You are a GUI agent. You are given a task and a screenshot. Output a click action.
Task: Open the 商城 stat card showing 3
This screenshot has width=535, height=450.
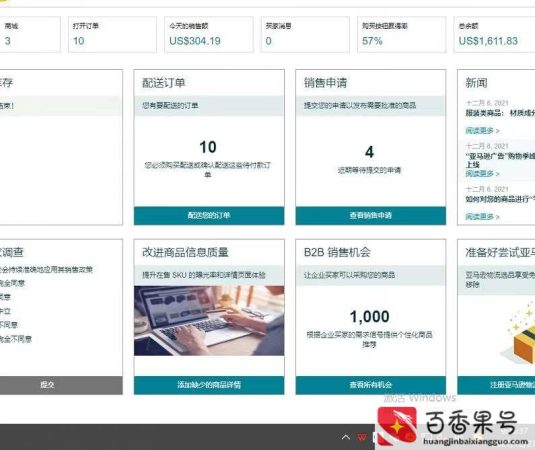point(30,34)
